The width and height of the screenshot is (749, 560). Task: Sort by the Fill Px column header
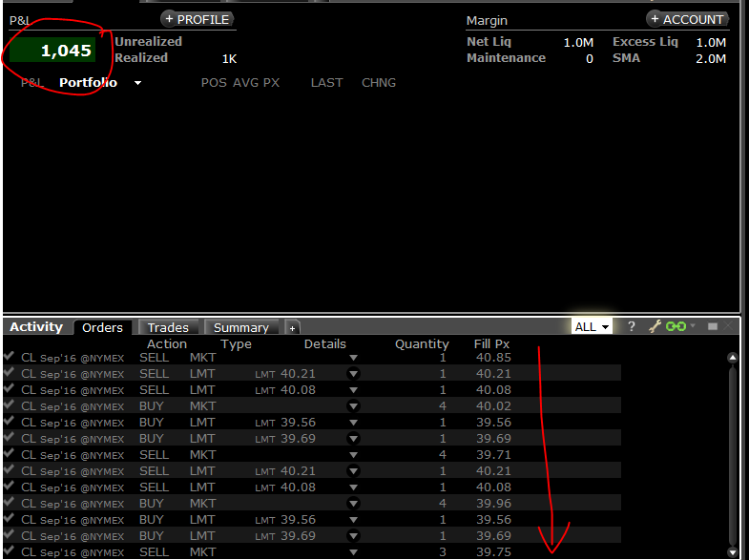(491, 343)
